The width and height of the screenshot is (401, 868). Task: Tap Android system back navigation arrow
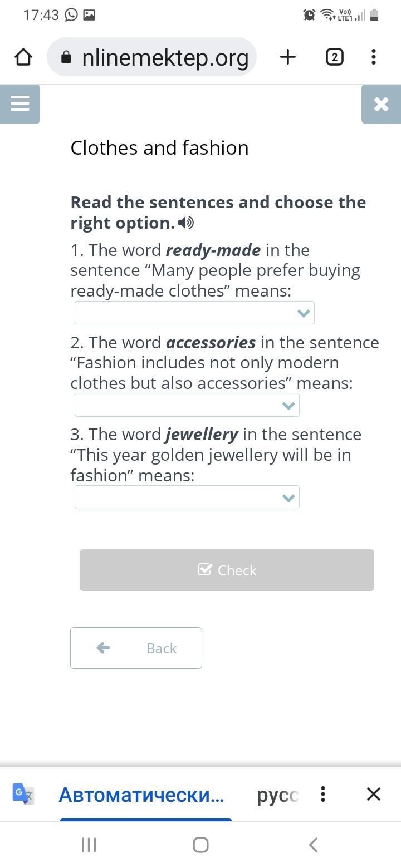[x=313, y=845]
